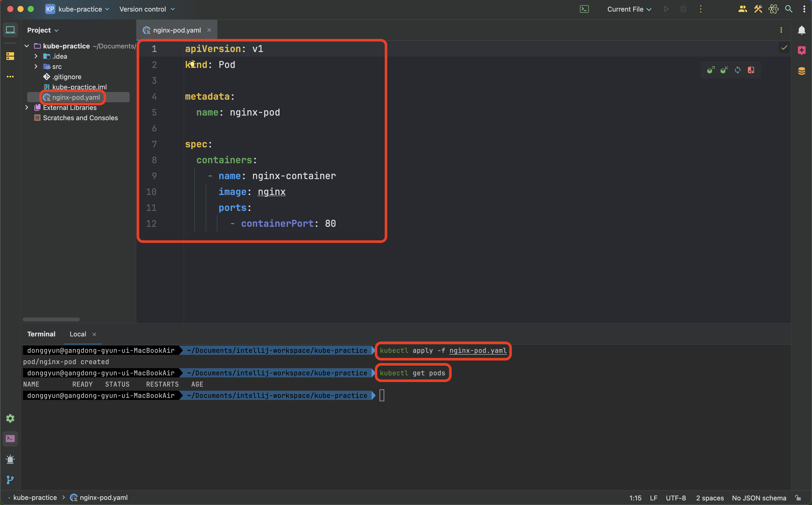Open the Git branch tool window

click(x=10, y=480)
